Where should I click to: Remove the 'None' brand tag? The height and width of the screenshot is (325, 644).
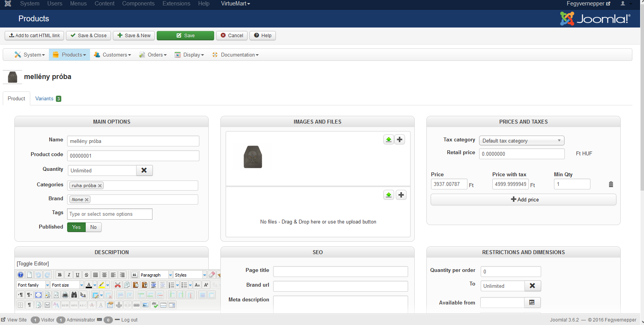click(x=87, y=199)
